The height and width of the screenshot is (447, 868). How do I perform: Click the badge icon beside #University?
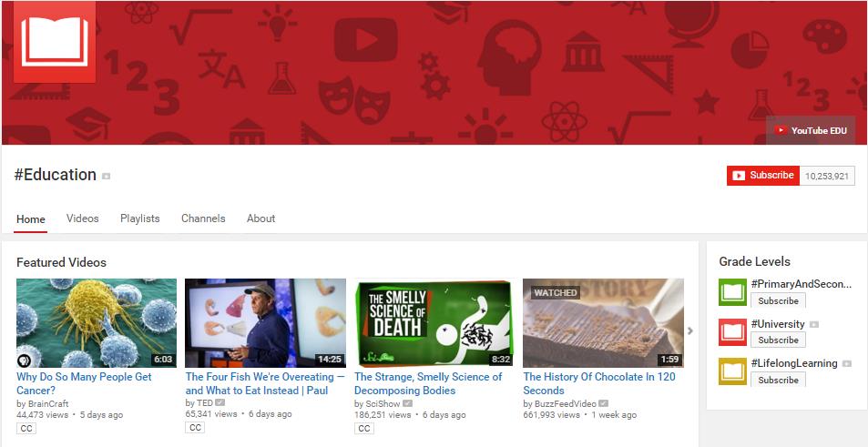tap(813, 324)
